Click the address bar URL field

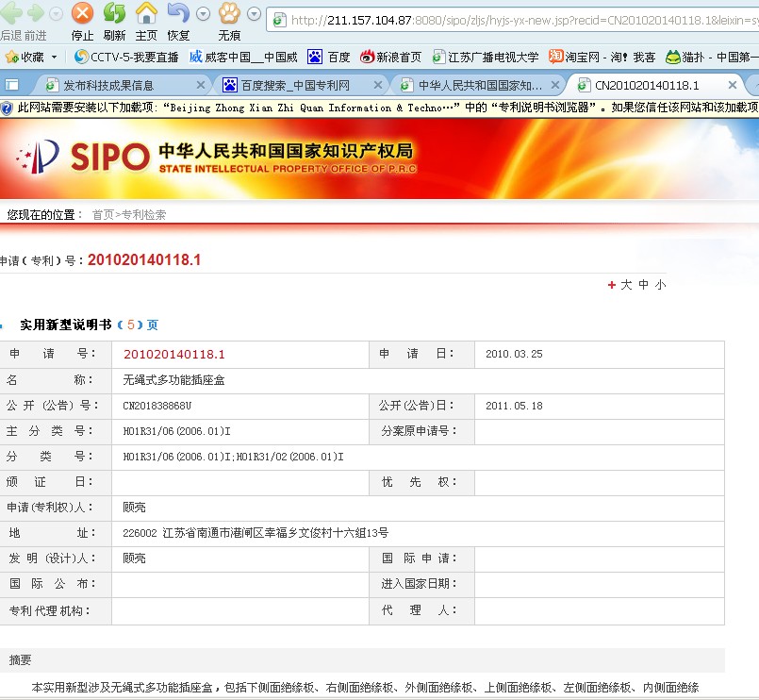tap(519, 20)
